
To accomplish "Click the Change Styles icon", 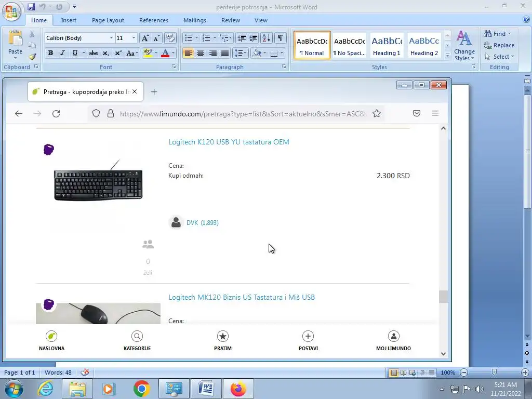I will tap(464, 46).
